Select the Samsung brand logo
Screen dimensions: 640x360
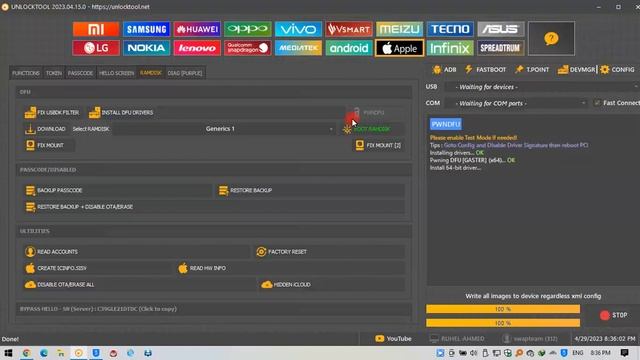tap(147, 29)
